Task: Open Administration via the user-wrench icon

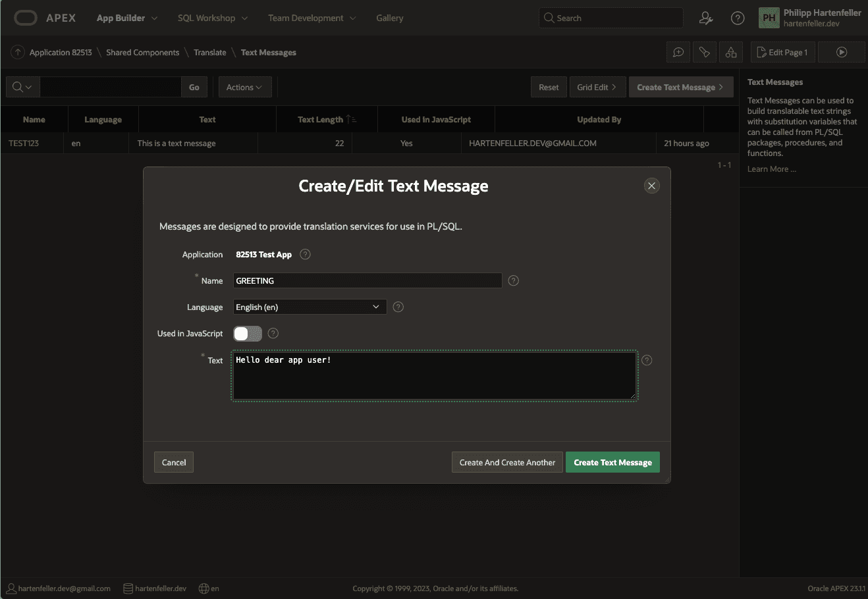Action: 706,18
